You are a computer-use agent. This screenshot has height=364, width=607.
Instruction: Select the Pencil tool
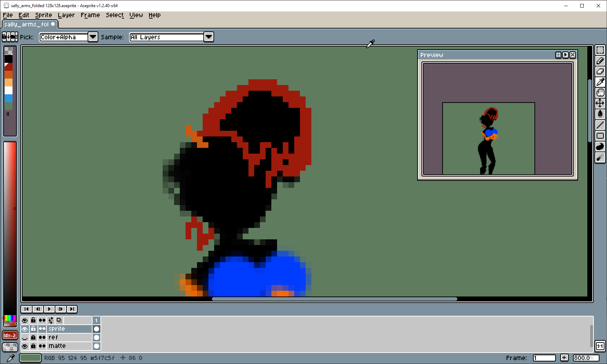coord(601,61)
